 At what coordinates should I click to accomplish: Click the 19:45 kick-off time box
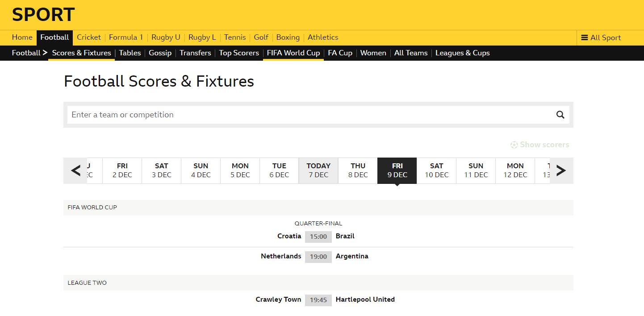318,300
